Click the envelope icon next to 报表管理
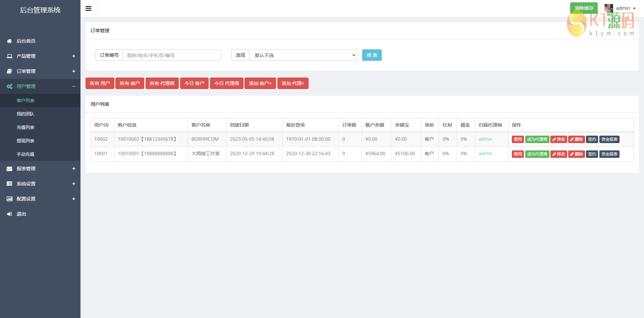 pyautogui.click(x=9, y=169)
